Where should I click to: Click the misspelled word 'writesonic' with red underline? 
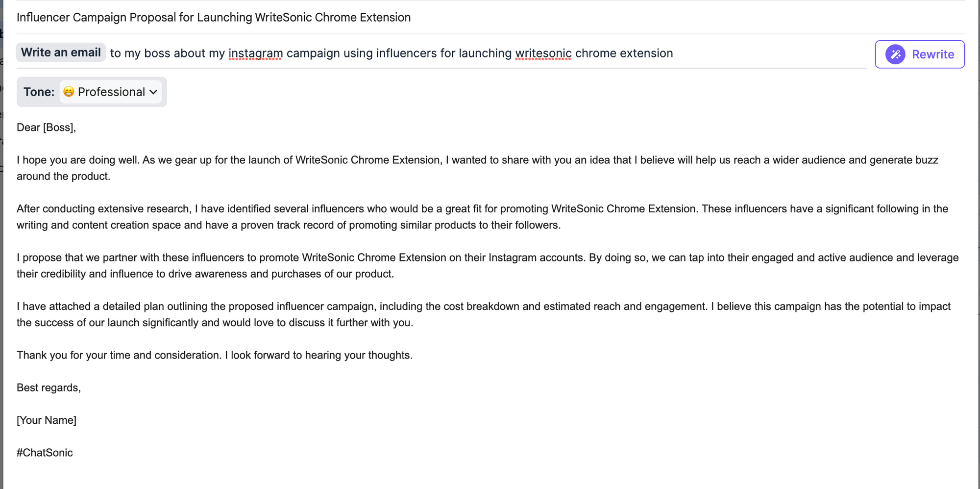click(543, 53)
